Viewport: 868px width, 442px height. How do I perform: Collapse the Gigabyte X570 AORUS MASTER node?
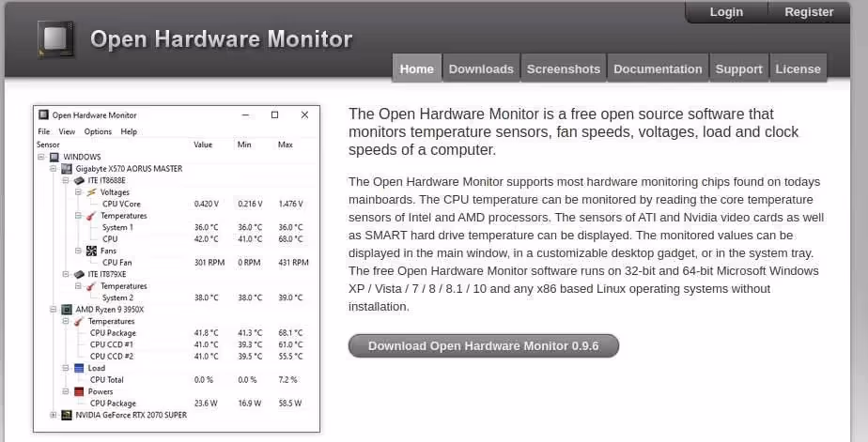[54, 169]
